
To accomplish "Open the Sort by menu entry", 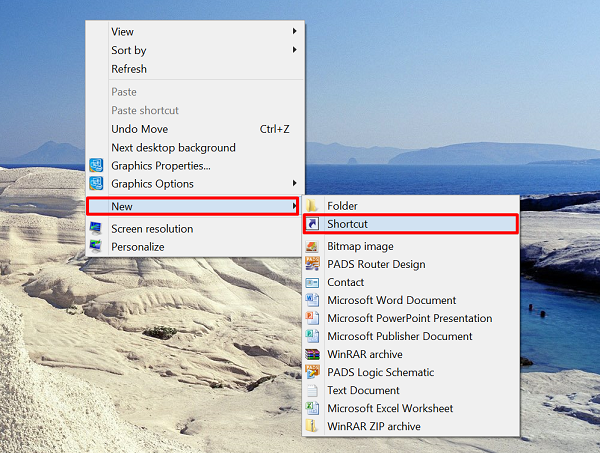I will coord(195,50).
